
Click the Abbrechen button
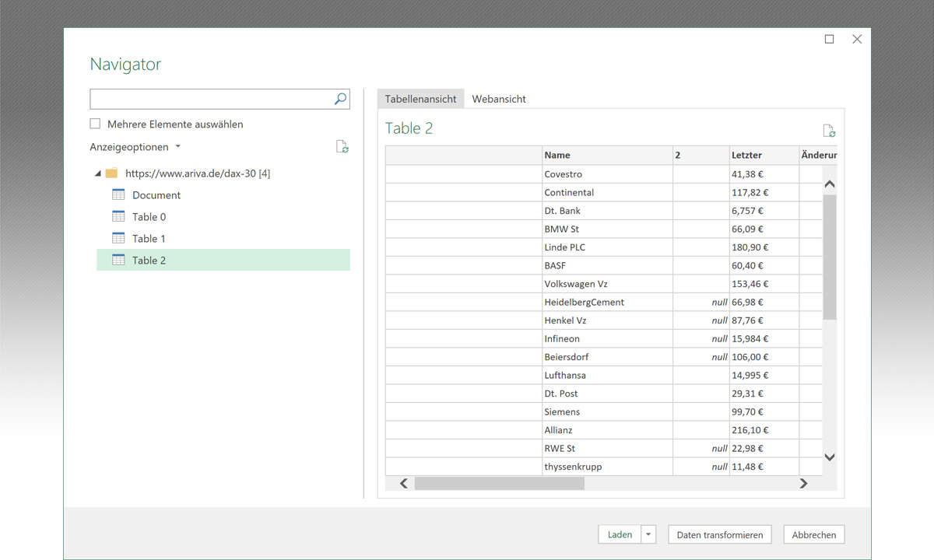[814, 534]
